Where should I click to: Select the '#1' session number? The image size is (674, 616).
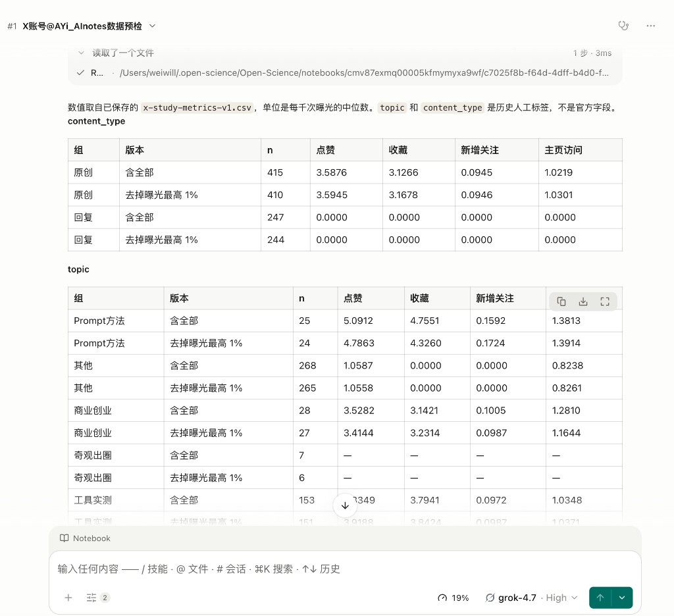[x=12, y=26]
